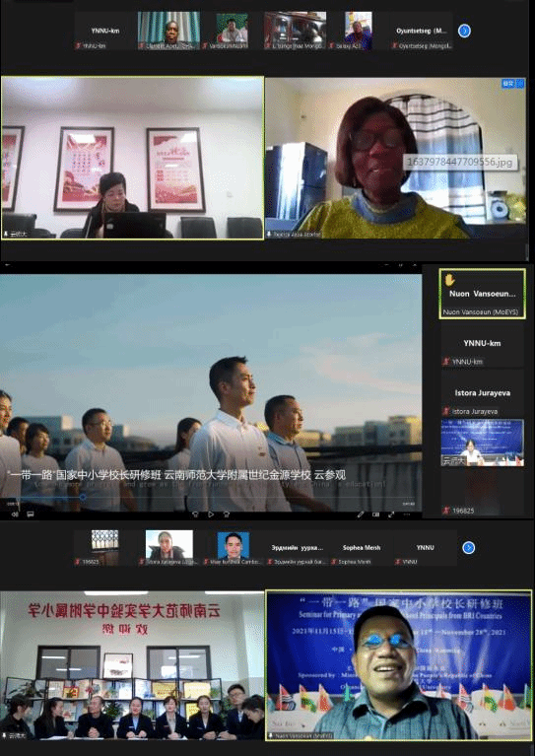The image size is (535, 756).
Task: Click the video progress slider handle
Action: (83, 497)
